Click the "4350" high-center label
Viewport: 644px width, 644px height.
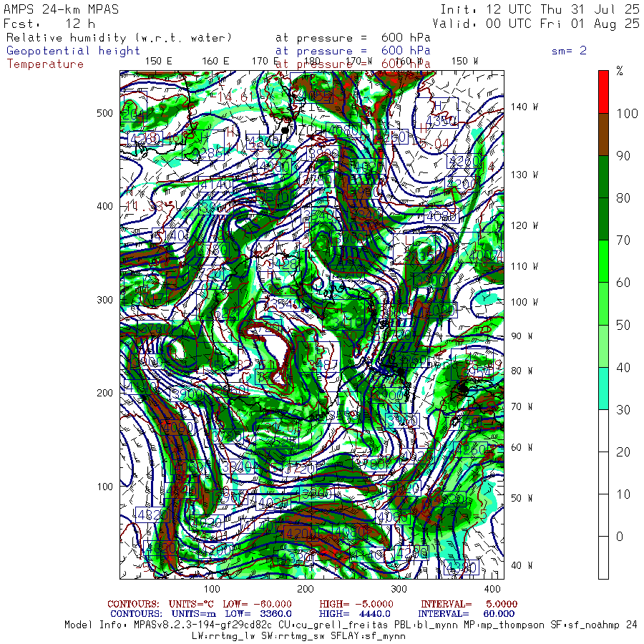441,121
